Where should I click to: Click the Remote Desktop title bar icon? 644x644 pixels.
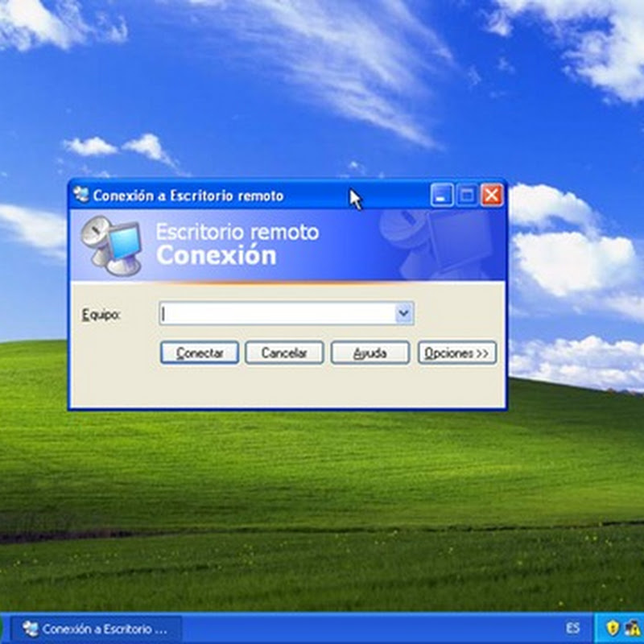tap(81, 195)
